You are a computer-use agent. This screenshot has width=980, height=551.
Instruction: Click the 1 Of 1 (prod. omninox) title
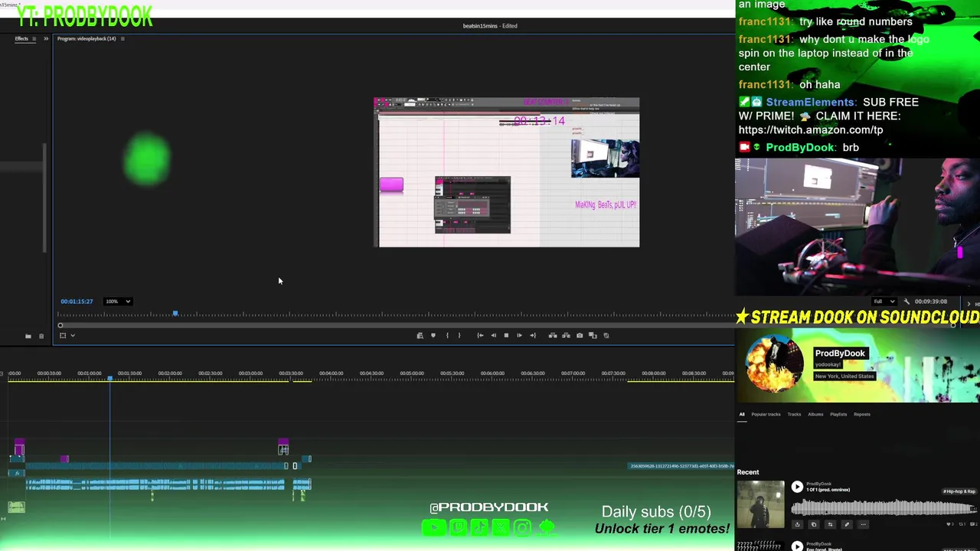[x=828, y=490]
